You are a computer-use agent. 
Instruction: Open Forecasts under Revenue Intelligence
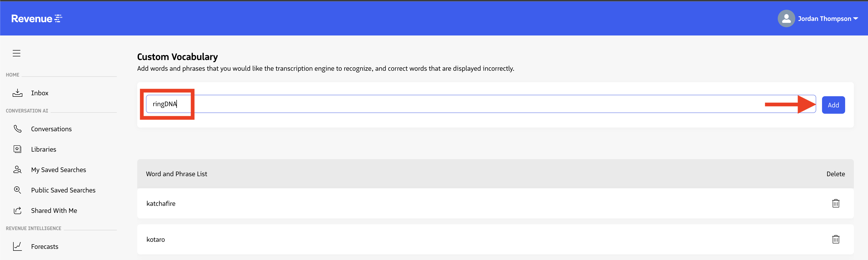[x=45, y=247]
